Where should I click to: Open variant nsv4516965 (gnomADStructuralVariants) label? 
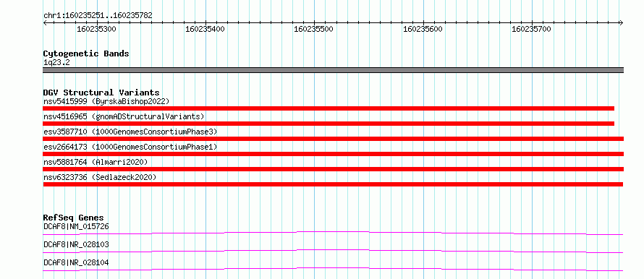tap(124, 116)
